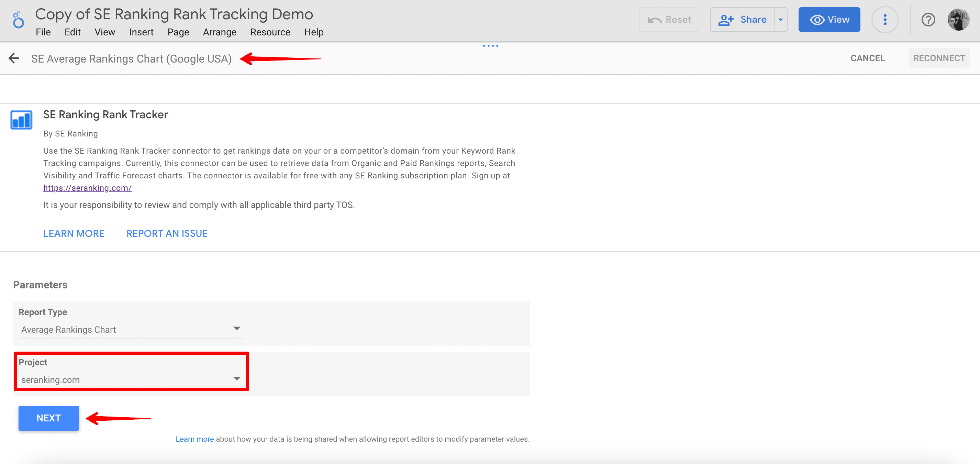Open the Help menu
The height and width of the screenshot is (464, 980).
(313, 32)
